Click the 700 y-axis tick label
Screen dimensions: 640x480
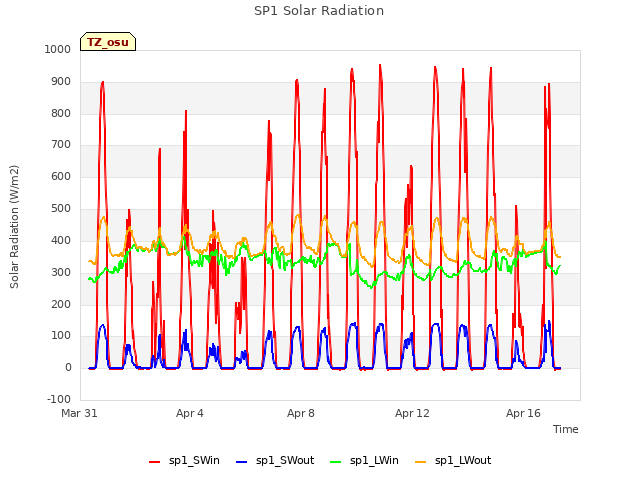[x=61, y=144]
